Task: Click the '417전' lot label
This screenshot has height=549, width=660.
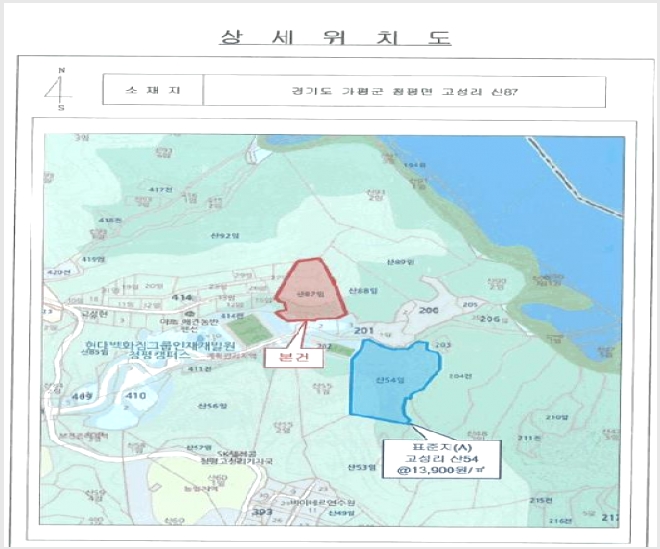Action: (160, 189)
